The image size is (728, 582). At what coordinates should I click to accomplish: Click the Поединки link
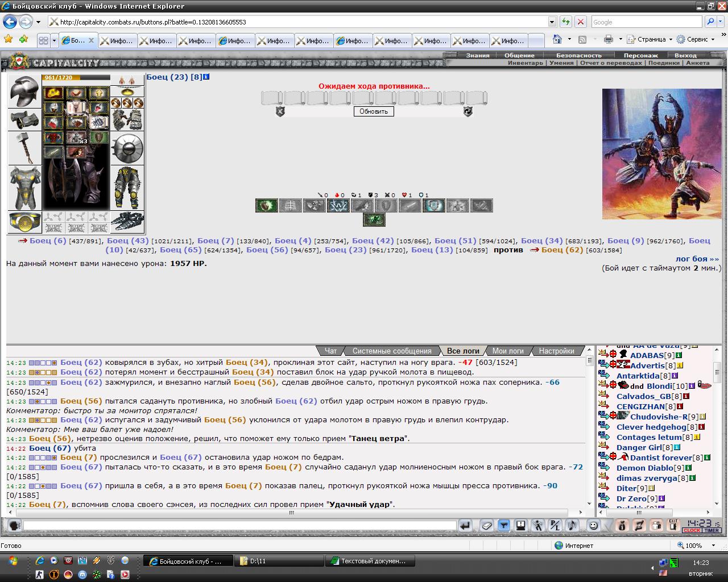[x=664, y=63]
